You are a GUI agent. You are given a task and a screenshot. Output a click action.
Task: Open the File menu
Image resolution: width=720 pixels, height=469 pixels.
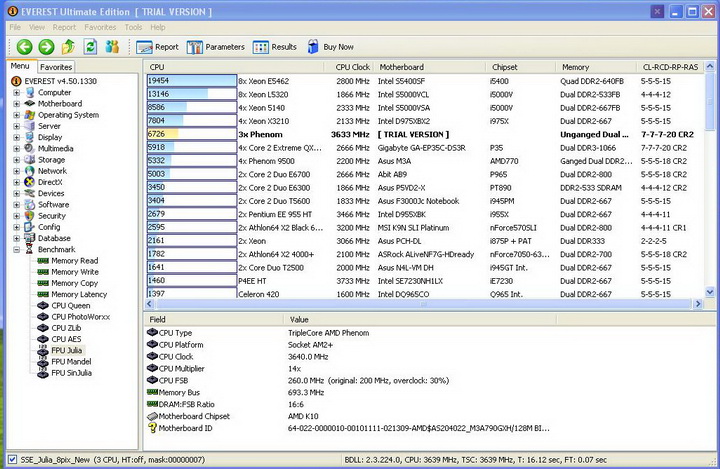coord(15,27)
